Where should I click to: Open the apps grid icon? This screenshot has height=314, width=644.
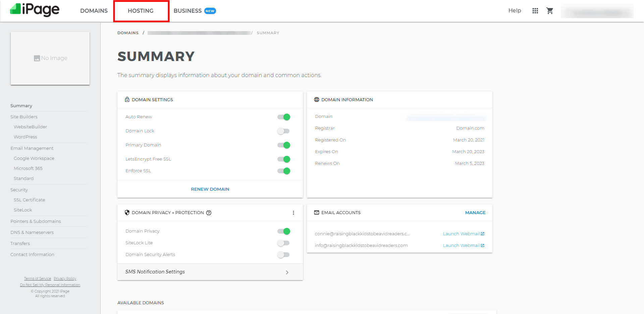535,11
